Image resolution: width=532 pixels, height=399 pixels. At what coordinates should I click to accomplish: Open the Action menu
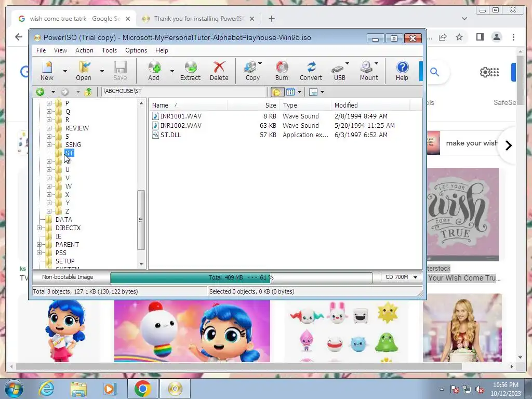pos(84,50)
